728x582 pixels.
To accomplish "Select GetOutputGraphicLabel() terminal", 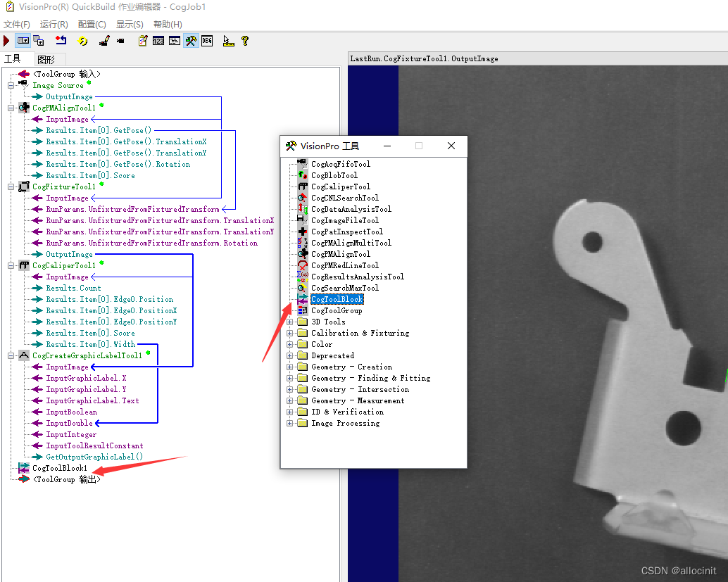I will click(x=94, y=457).
